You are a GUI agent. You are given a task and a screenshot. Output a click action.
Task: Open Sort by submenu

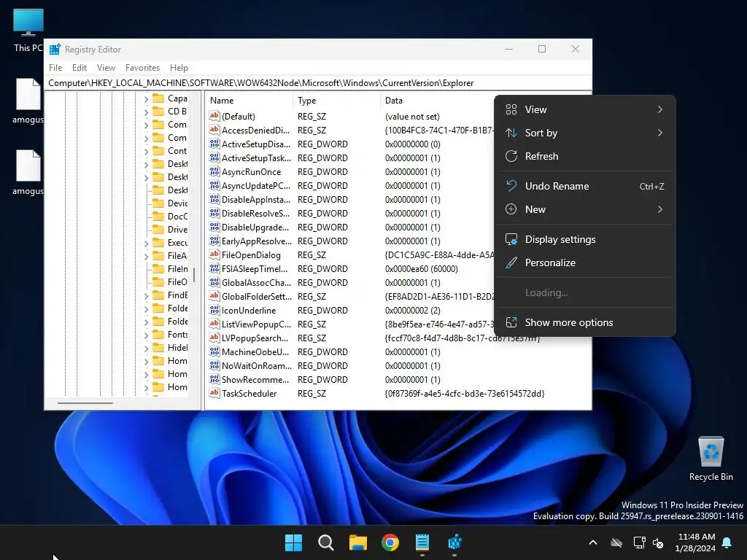pyautogui.click(x=584, y=133)
